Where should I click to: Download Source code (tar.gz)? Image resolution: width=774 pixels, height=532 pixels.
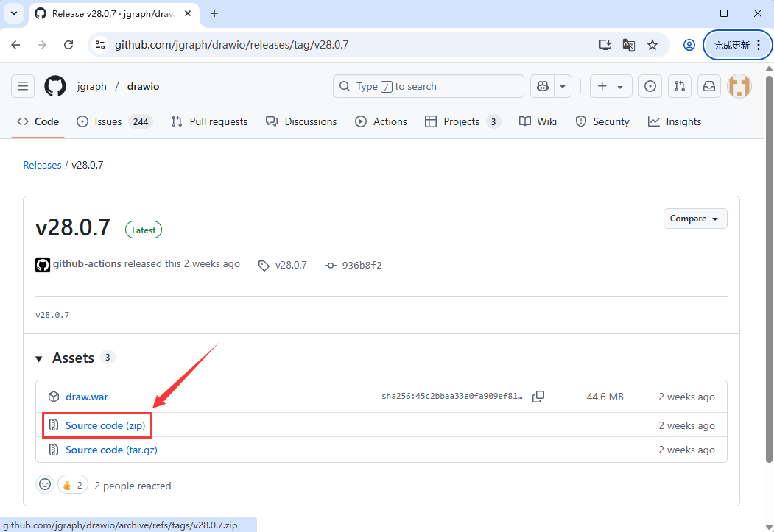tap(111, 450)
